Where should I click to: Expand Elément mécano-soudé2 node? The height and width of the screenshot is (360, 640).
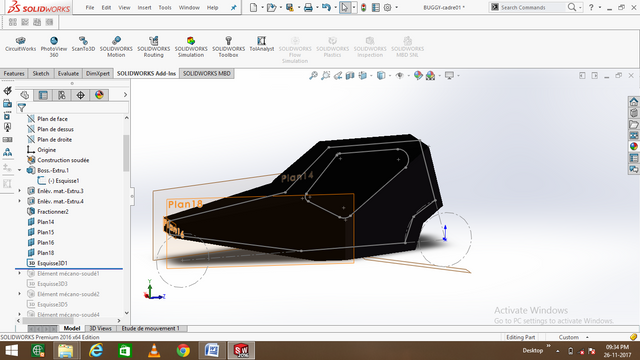(x=19, y=294)
